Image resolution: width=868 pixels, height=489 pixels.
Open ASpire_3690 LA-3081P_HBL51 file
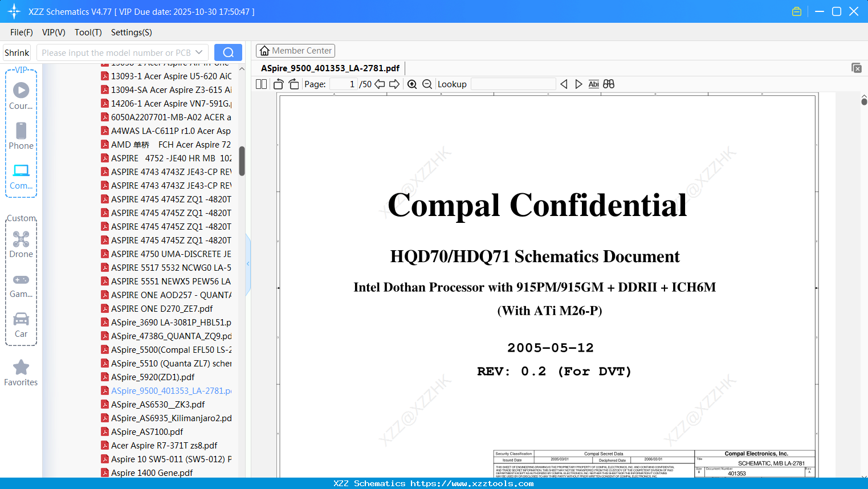click(x=166, y=323)
